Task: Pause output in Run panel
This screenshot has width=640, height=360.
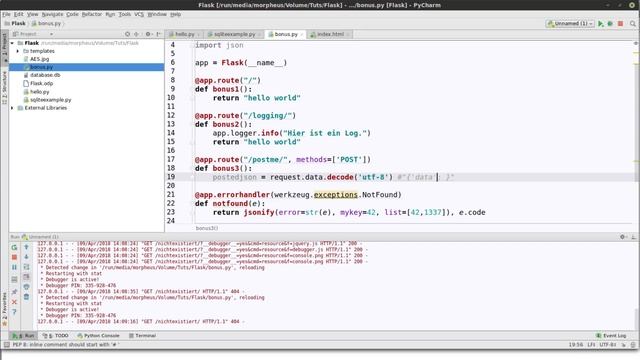Action: [x=14, y=267]
